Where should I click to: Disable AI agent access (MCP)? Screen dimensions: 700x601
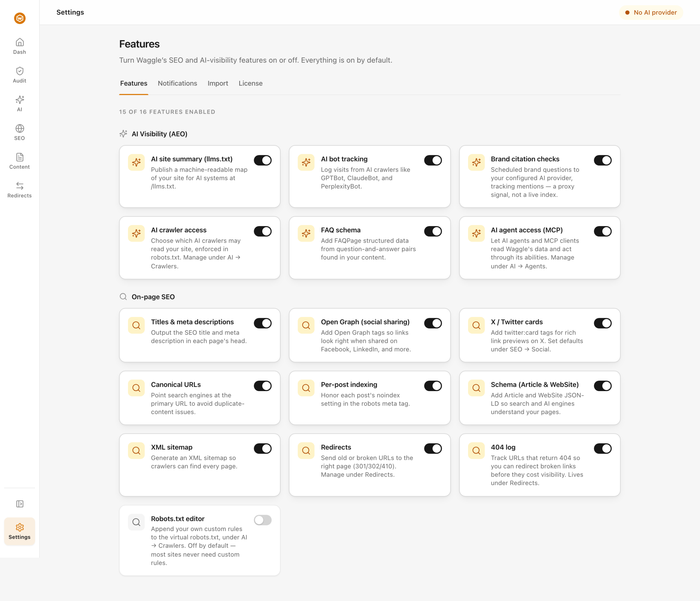click(603, 231)
